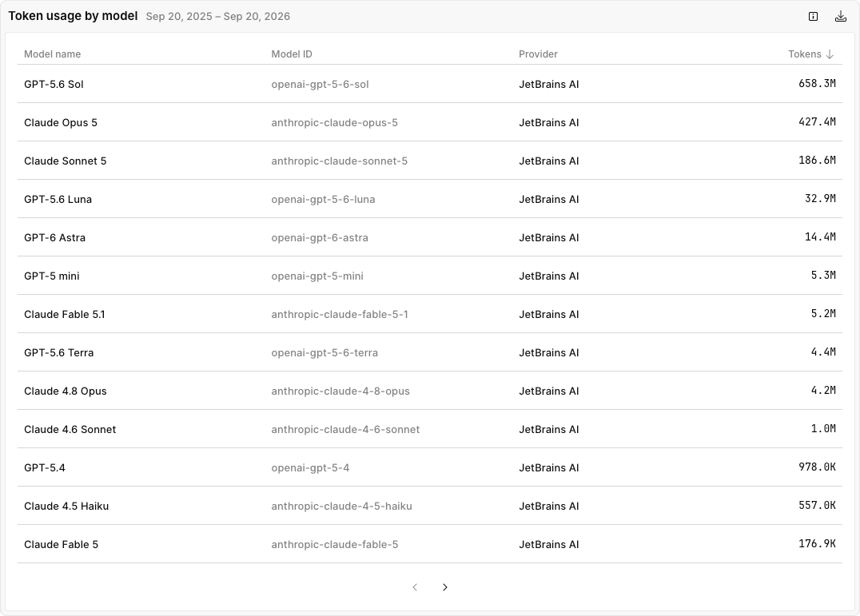Click the 14.4M tokens value
860x616 pixels.
[x=821, y=237]
